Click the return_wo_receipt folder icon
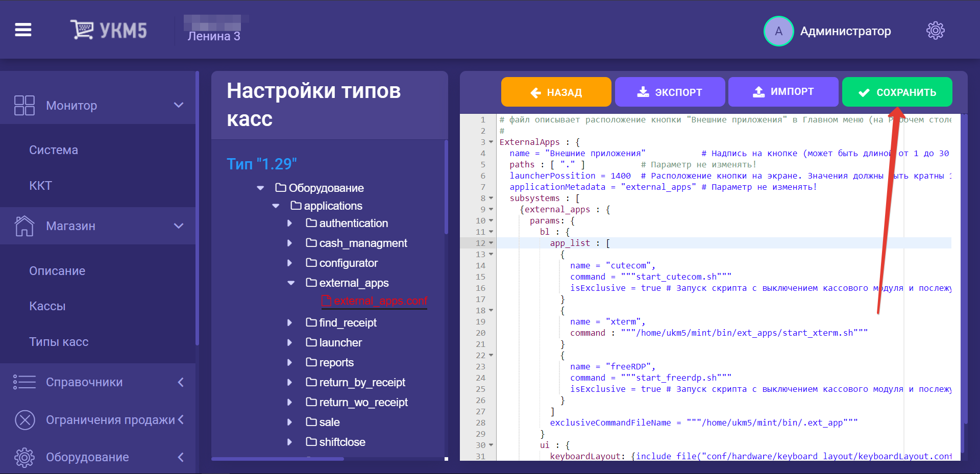The width and height of the screenshot is (980, 474). [x=311, y=402]
